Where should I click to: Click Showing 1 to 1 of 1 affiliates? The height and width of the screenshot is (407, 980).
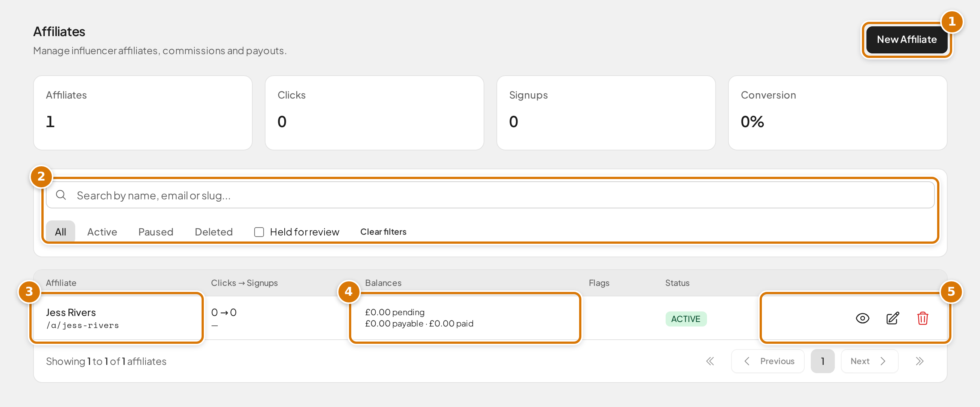click(106, 361)
